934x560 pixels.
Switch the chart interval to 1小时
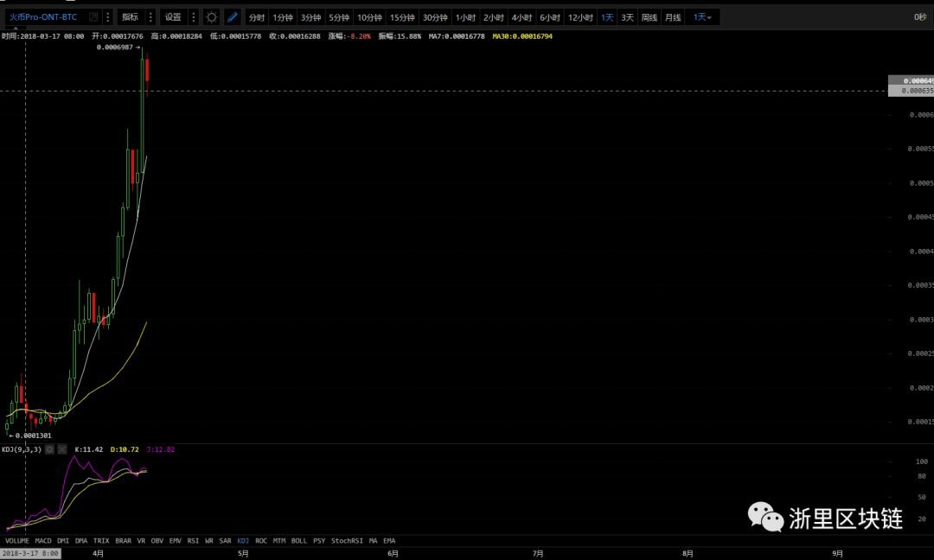(x=465, y=17)
